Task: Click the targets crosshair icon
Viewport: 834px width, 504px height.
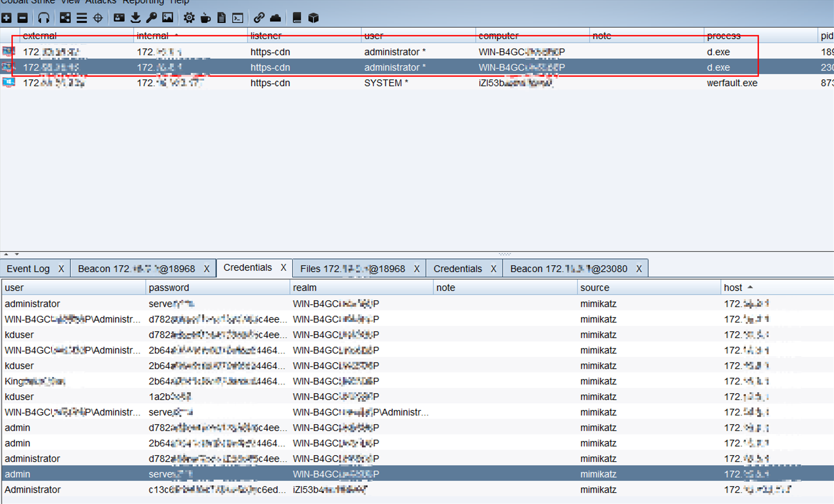Action: coord(98,18)
